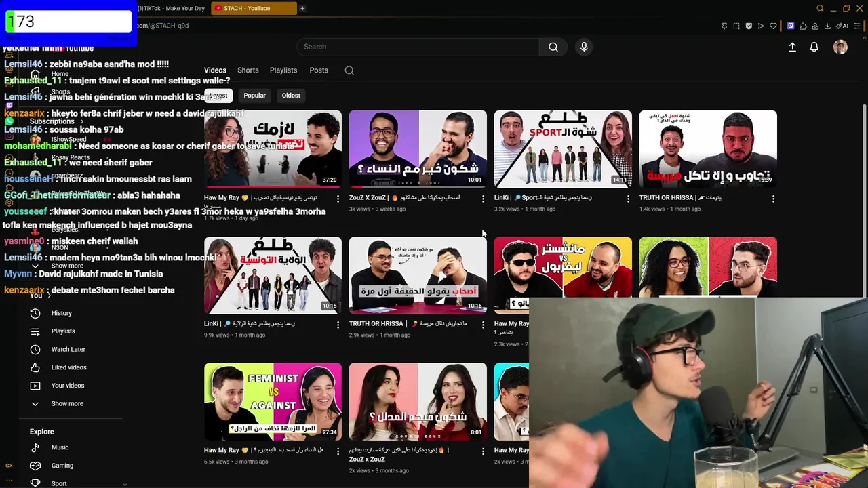868x488 pixels.
Task: Open the 8:01 two-women thumbnail
Action: tap(418, 401)
